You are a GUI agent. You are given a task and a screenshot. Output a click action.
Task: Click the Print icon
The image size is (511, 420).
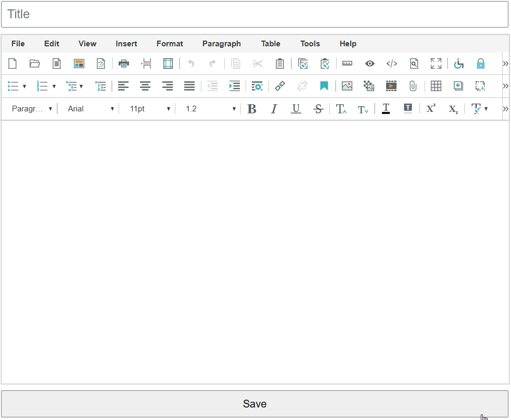pyautogui.click(x=124, y=63)
